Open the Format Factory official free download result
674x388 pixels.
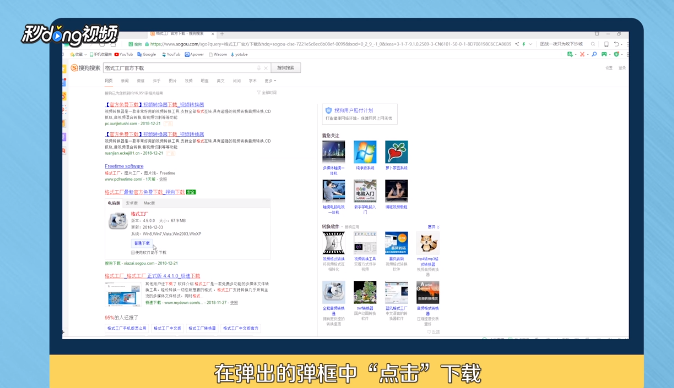(145, 192)
